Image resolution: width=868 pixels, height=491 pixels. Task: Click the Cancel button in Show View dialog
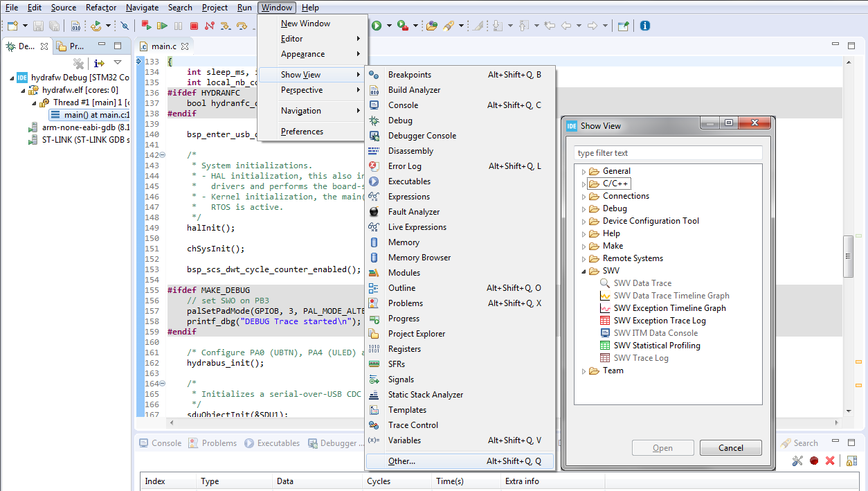click(730, 447)
